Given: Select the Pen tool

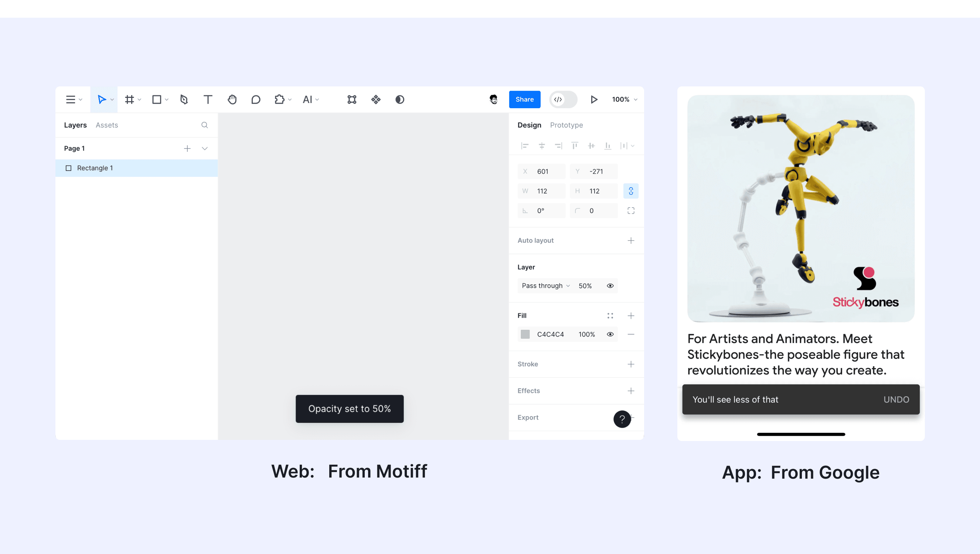Looking at the screenshot, I should coord(184,100).
